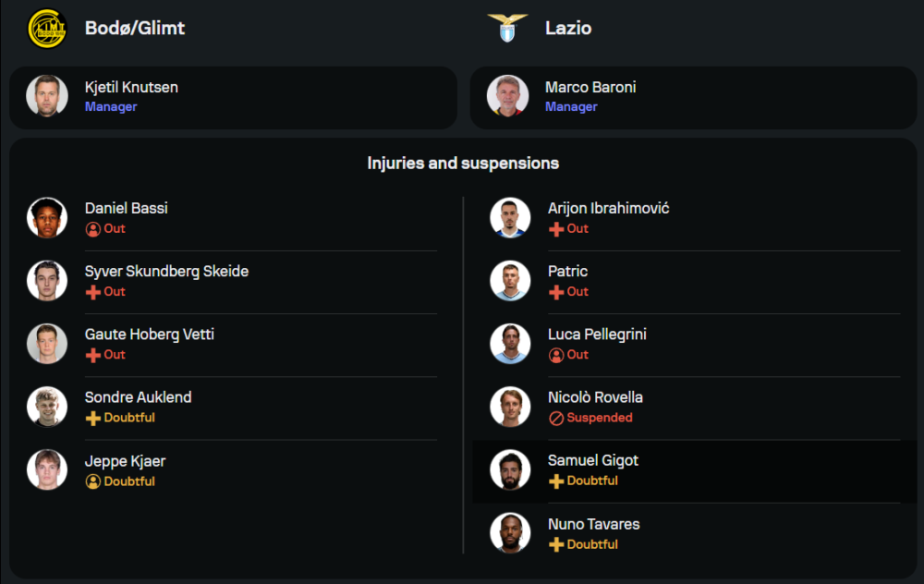This screenshot has width=924, height=584.
Task: Open Arijon Ibrahimović's player profile
Action: (x=608, y=208)
